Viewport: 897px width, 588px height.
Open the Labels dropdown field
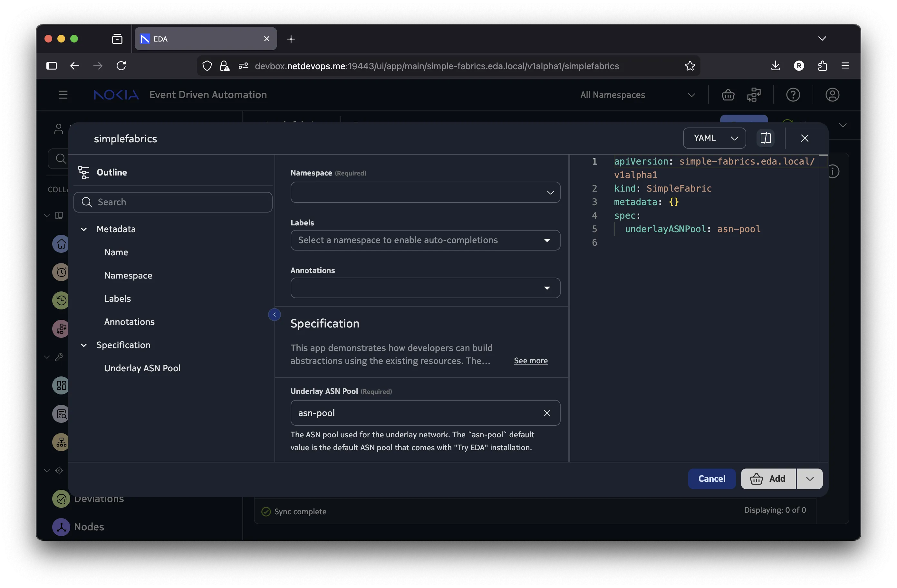(x=425, y=240)
